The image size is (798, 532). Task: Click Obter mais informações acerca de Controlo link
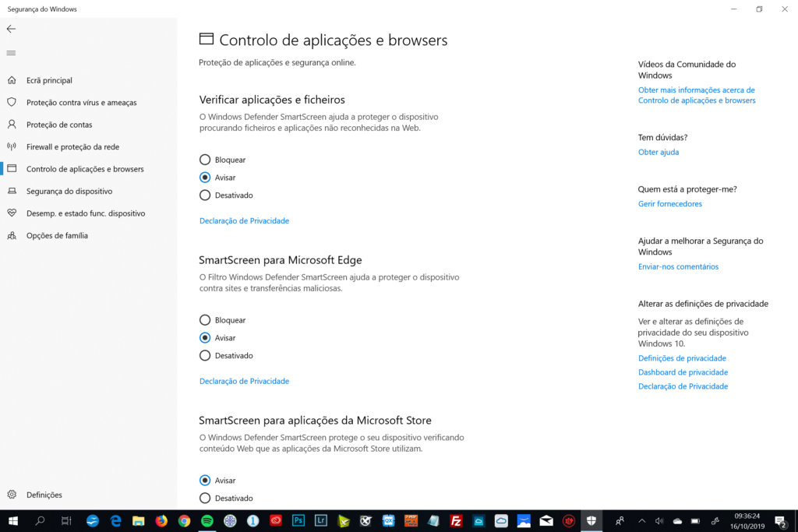coord(697,95)
